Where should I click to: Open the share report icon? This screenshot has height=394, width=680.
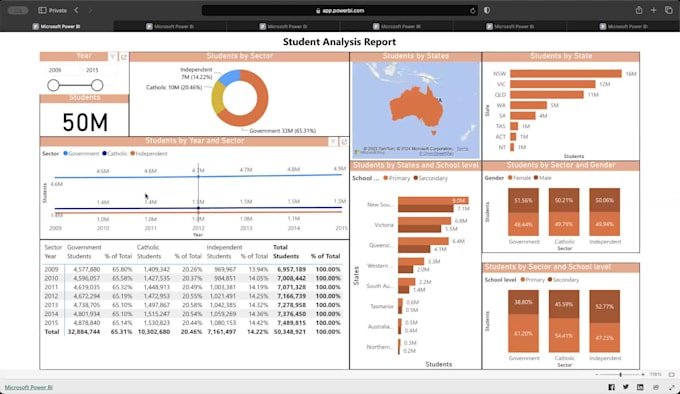pyautogui.click(x=656, y=387)
